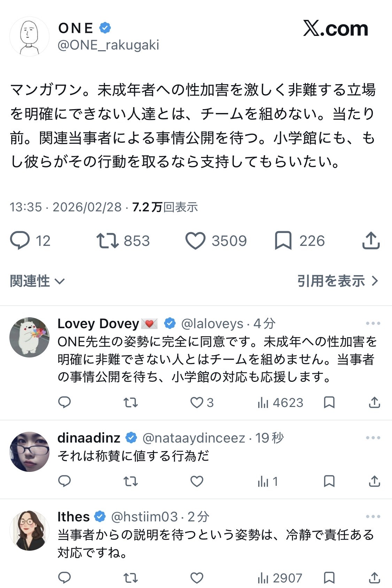This screenshot has width=392, height=588.
Task: Open more options on Ithes's reply
Action: [373, 517]
